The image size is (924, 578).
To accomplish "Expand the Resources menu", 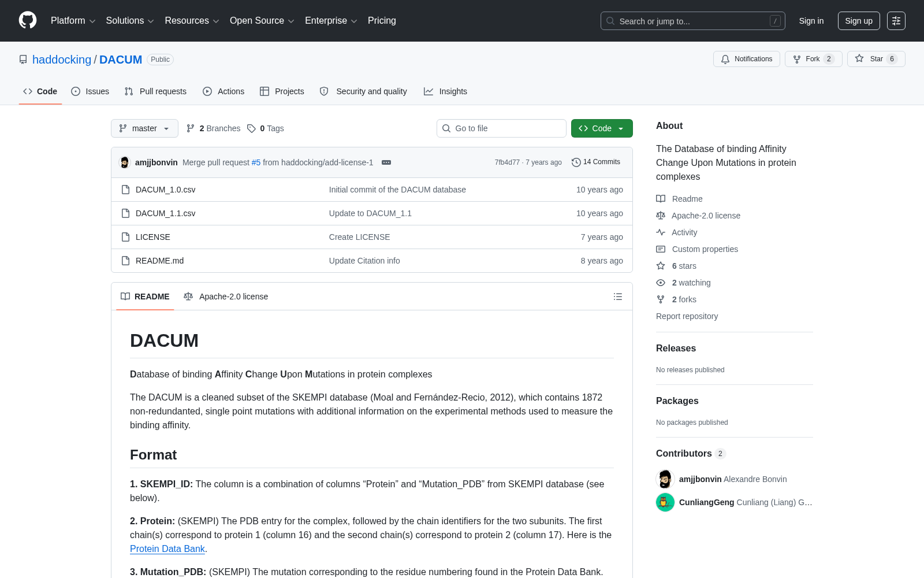I will pyautogui.click(x=192, y=21).
